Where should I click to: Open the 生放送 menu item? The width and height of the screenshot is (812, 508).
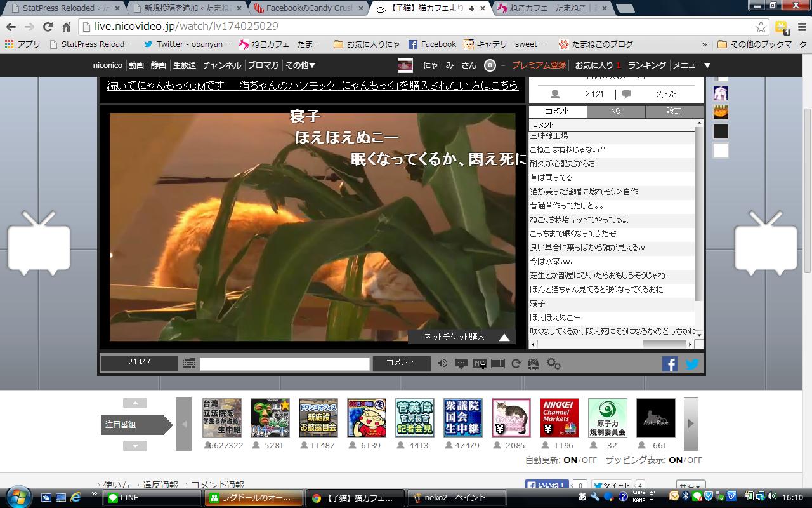pyautogui.click(x=185, y=65)
